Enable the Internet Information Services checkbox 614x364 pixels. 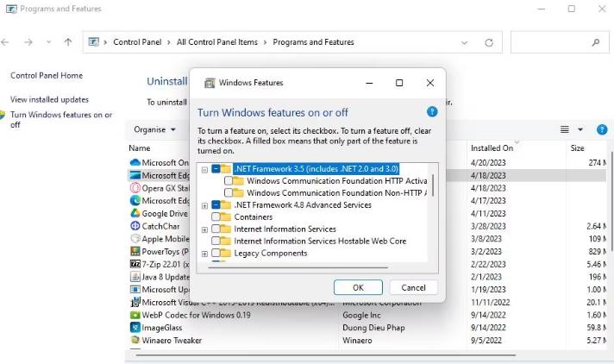pos(216,229)
